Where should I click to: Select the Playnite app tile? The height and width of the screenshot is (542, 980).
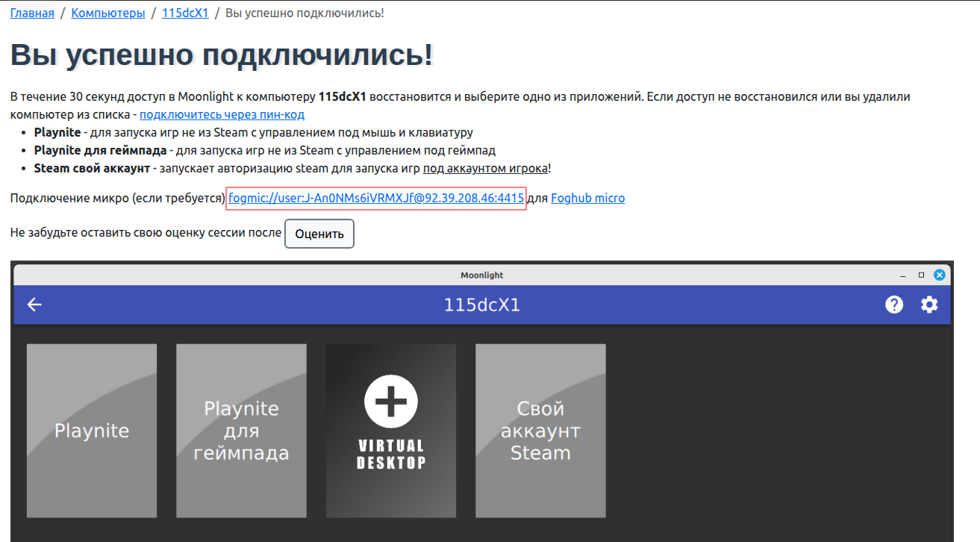click(92, 431)
